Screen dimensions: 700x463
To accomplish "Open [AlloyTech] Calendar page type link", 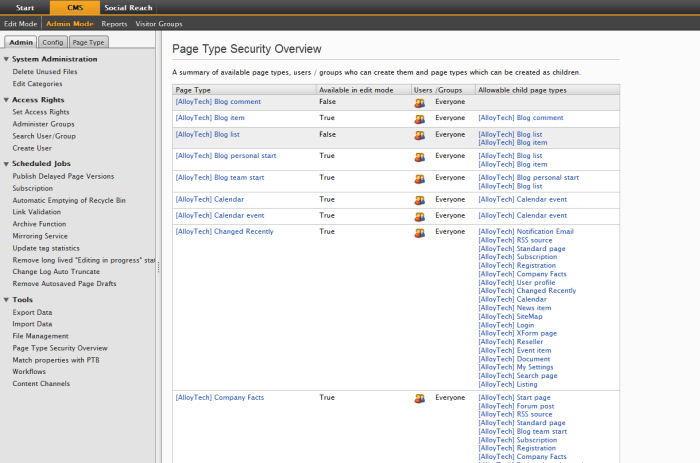I will pos(208,200).
